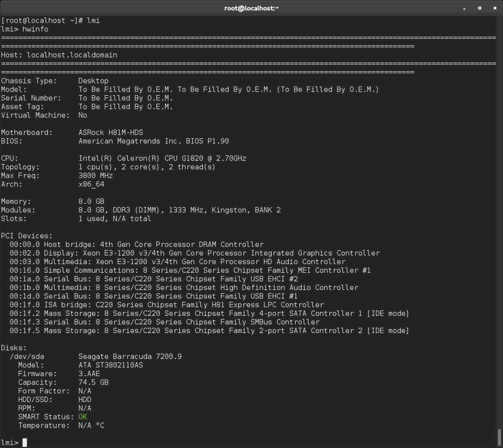Click the scrollbar thumb at bottom right
The width and height of the screenshot is (503, 448).
[500, 436]
